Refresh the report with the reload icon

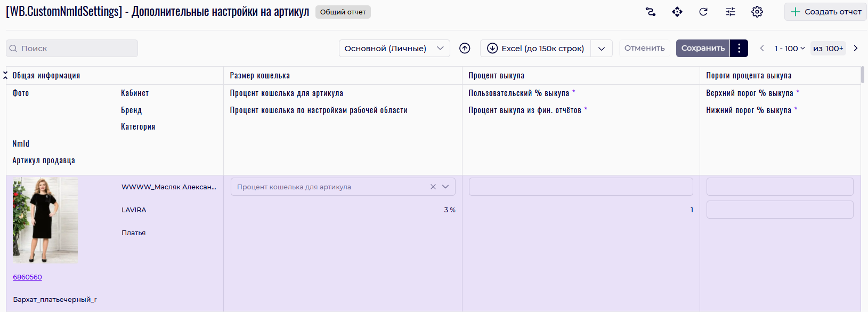point(703,12)
